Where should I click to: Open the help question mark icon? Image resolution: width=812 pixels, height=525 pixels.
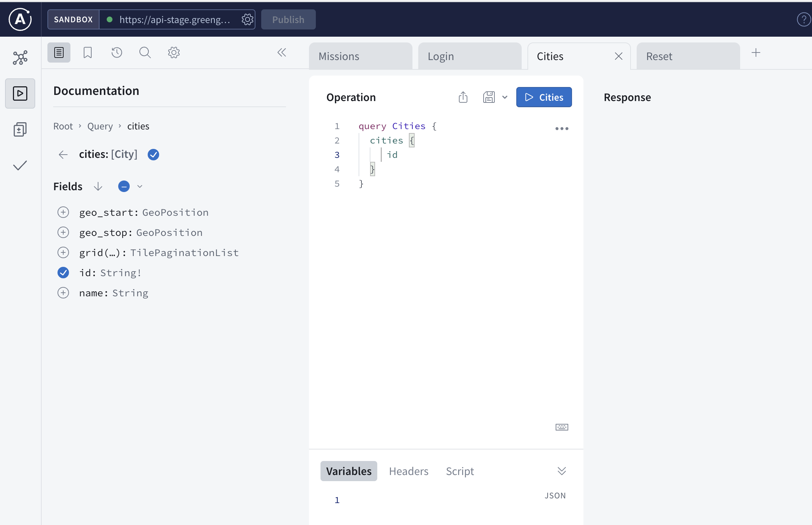[x=803, y=19]
